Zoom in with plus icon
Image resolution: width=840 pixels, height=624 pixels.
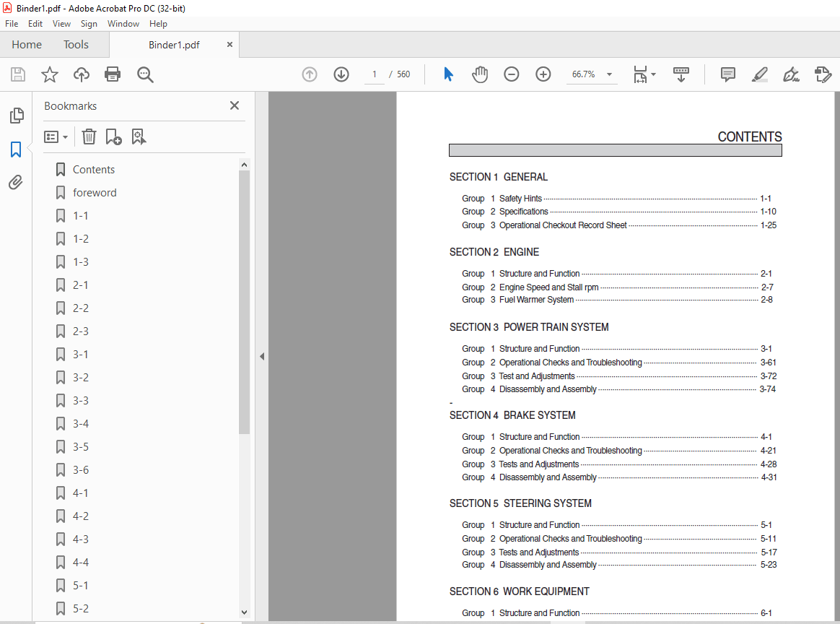(x=543, y=74)
